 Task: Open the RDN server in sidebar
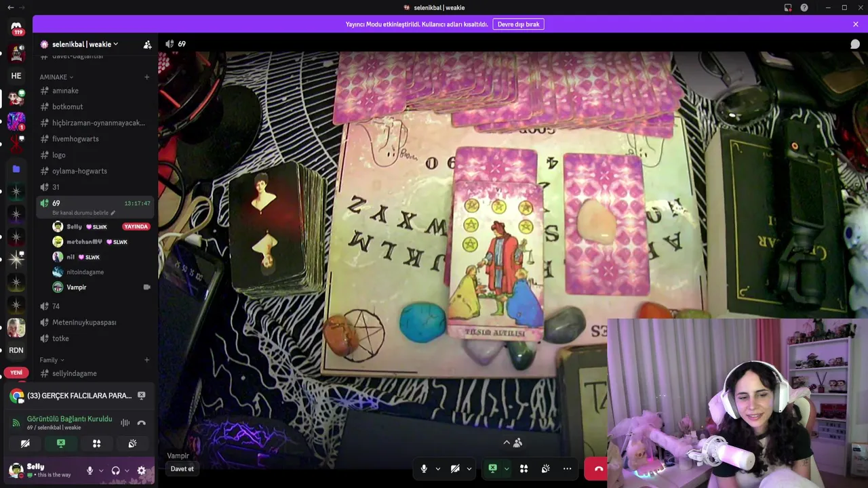[x=16, y=350]
